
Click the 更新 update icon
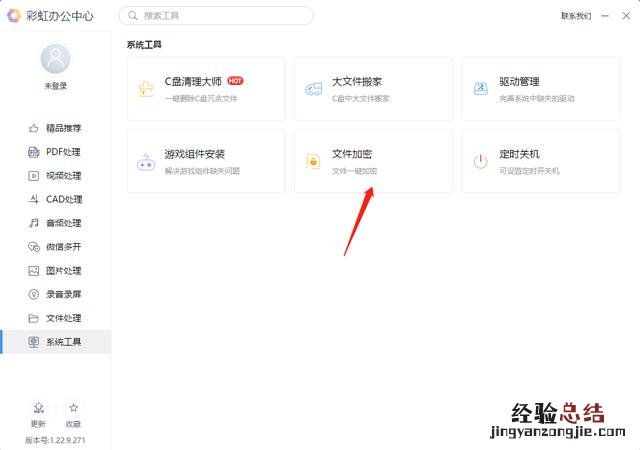coord(39,408)
